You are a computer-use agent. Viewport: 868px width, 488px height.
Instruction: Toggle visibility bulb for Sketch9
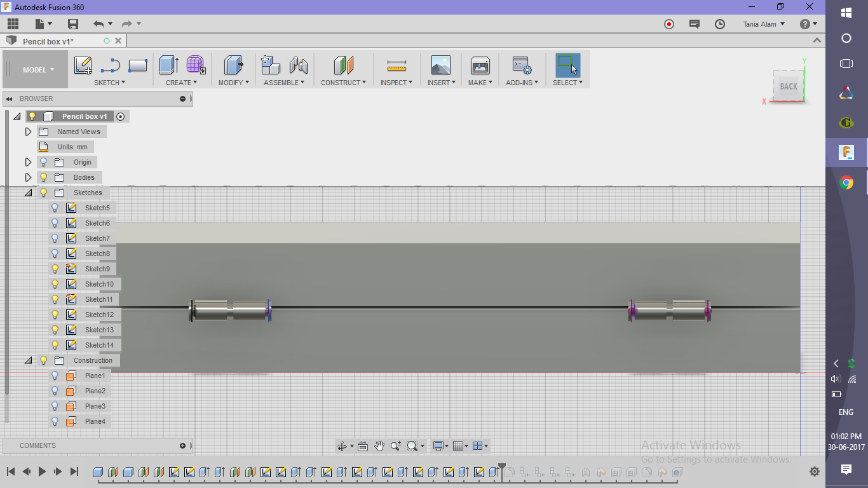tap(55, 269)
